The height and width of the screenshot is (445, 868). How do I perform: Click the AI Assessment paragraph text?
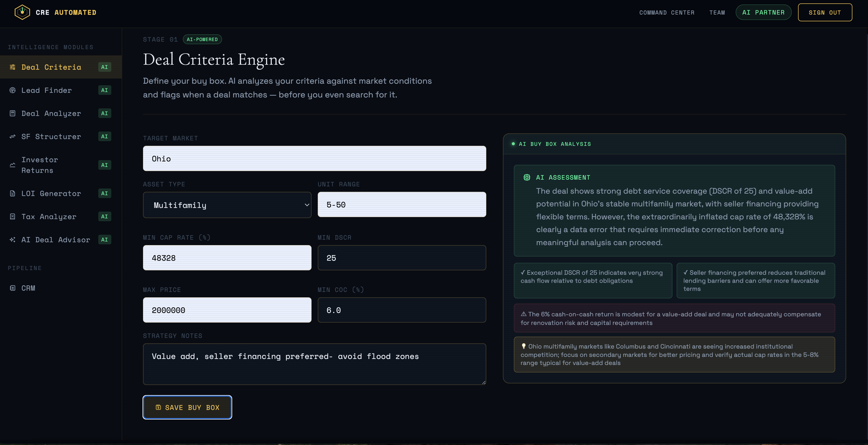pyautogui.click(x=677, y=217)
